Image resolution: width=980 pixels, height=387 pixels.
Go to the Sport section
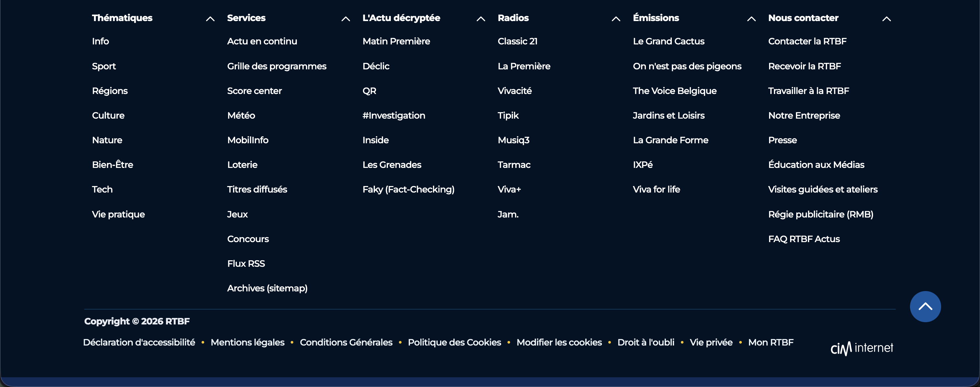(104, 66)
